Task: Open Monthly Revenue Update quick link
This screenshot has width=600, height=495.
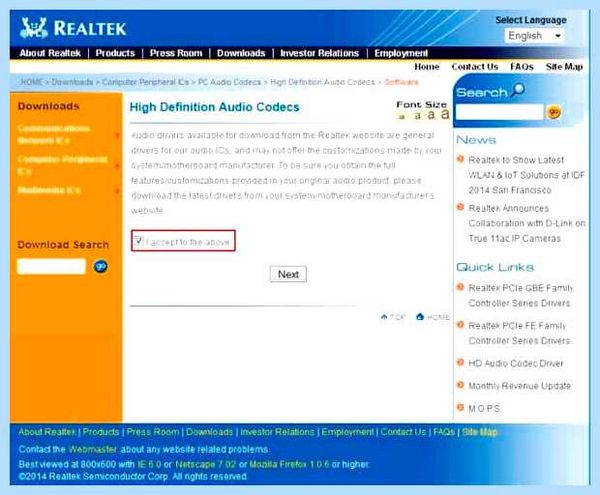Action: coord(519,386)
